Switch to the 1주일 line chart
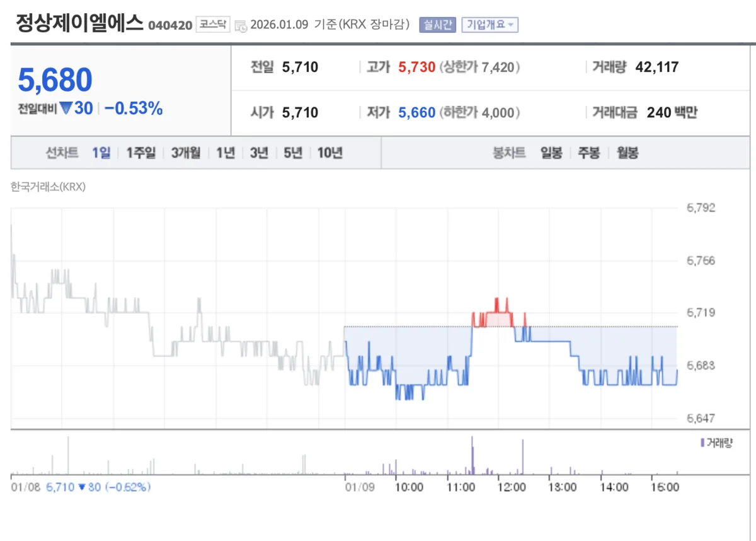The image size is (756, 541). click(x=140, y=153)
